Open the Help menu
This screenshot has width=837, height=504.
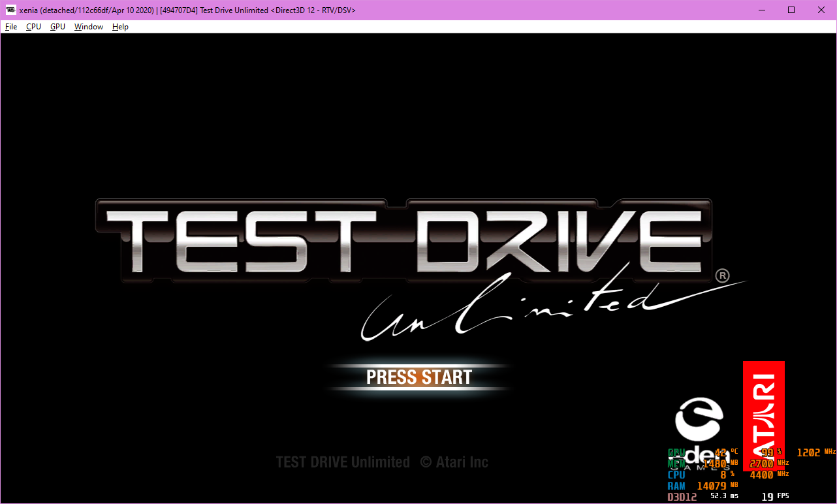pyautogui.click(x=120, y=27)
